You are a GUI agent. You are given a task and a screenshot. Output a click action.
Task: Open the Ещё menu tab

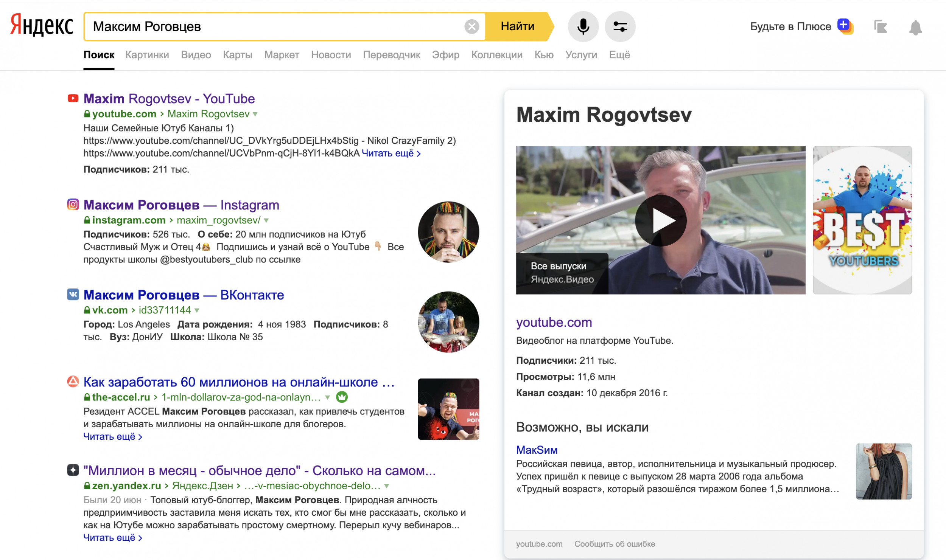point(619,55)
